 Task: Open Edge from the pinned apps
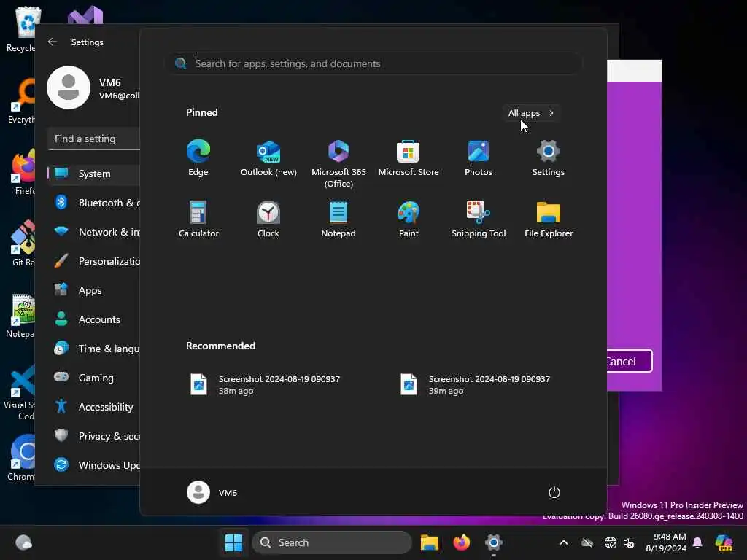click(x=198, y=158)
